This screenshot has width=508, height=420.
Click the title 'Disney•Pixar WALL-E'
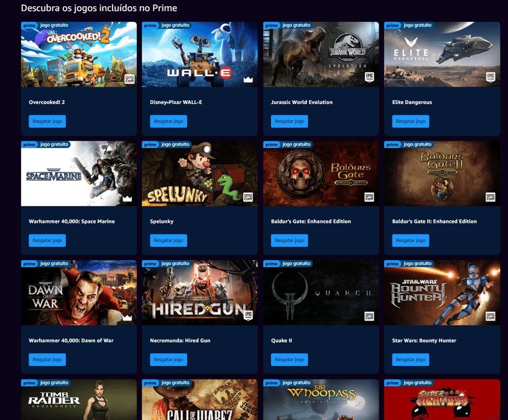point(176,102)
